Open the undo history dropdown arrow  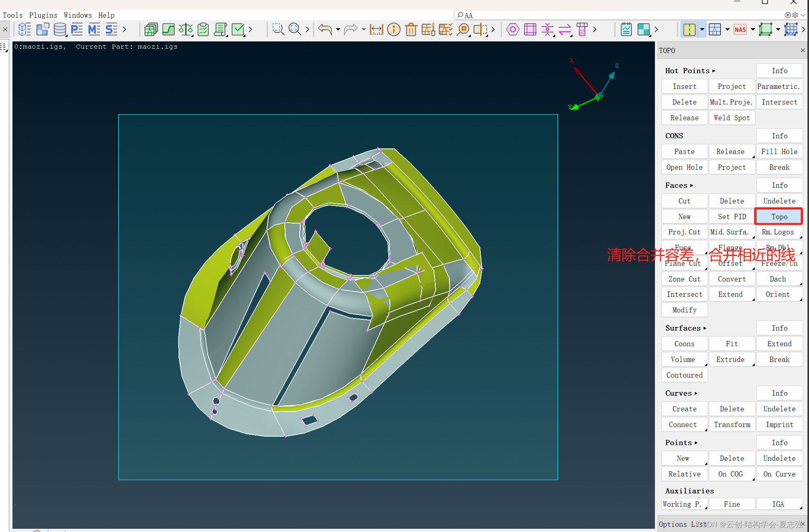338,29
